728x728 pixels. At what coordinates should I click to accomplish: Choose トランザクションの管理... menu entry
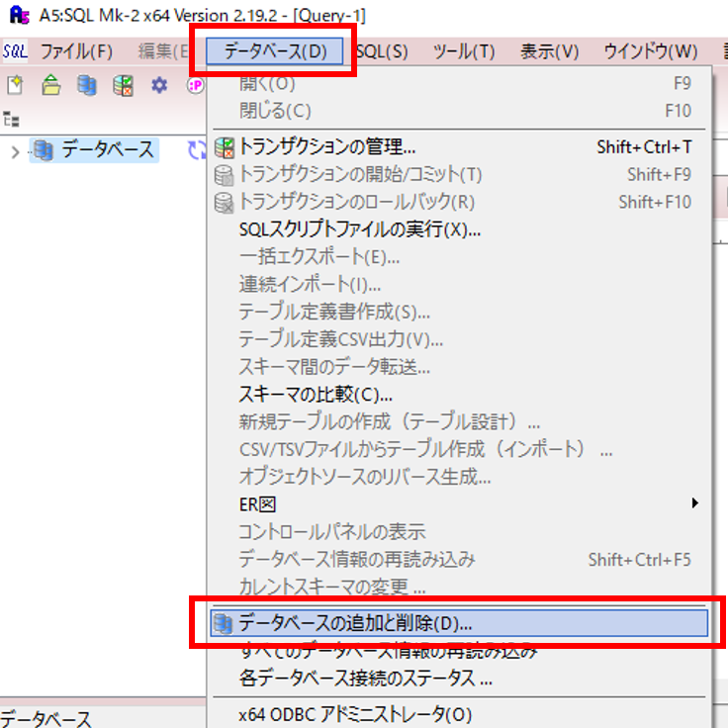pyautogui.click(x=461, y=147)
